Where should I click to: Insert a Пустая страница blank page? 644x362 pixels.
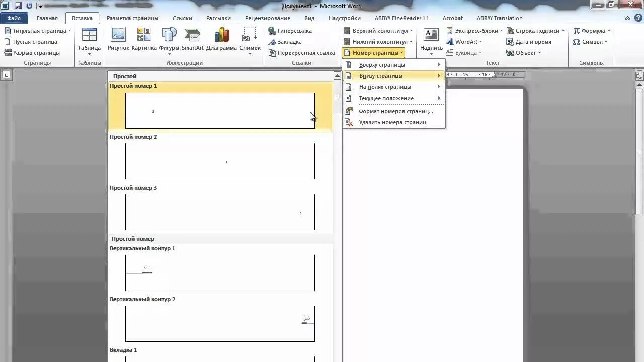pyautogui.click(x=31, y=42)
